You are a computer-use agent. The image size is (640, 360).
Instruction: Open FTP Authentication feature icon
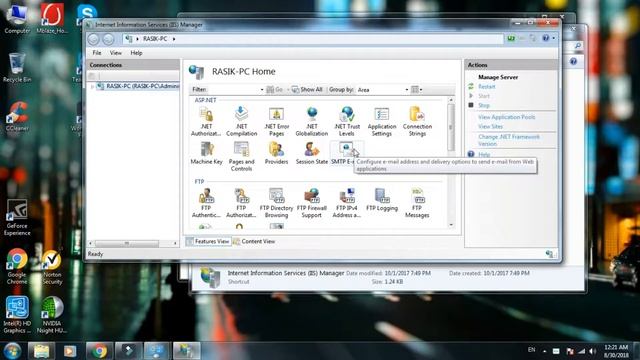click(206, 203)
